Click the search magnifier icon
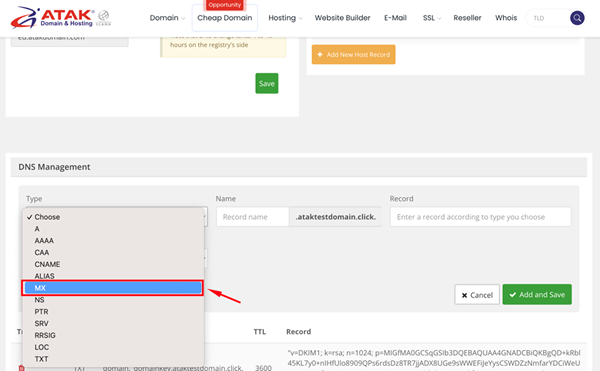 (577, 18)
